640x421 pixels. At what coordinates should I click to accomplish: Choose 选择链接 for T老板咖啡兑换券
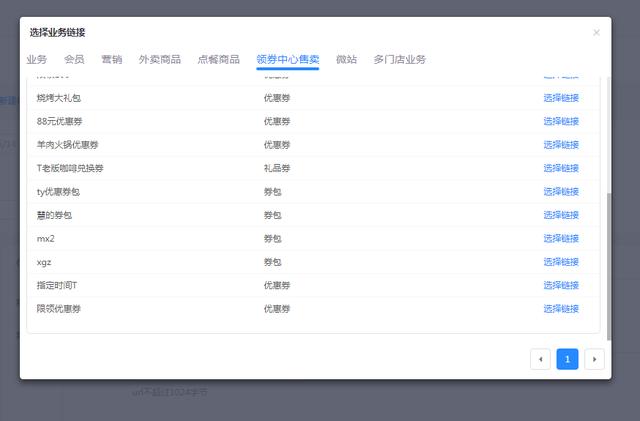click(561, 168)
